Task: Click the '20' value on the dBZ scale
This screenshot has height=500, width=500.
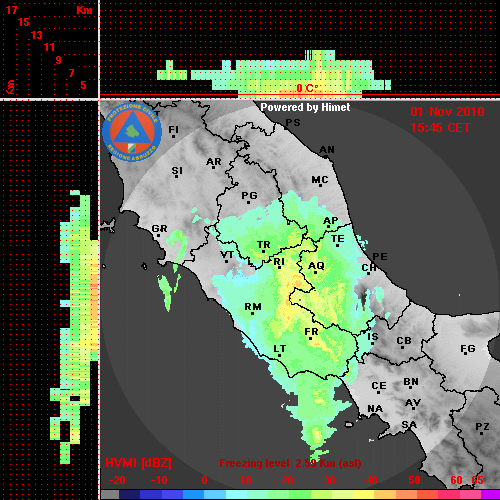Action: pyautogui.click(x=287, y=480)
